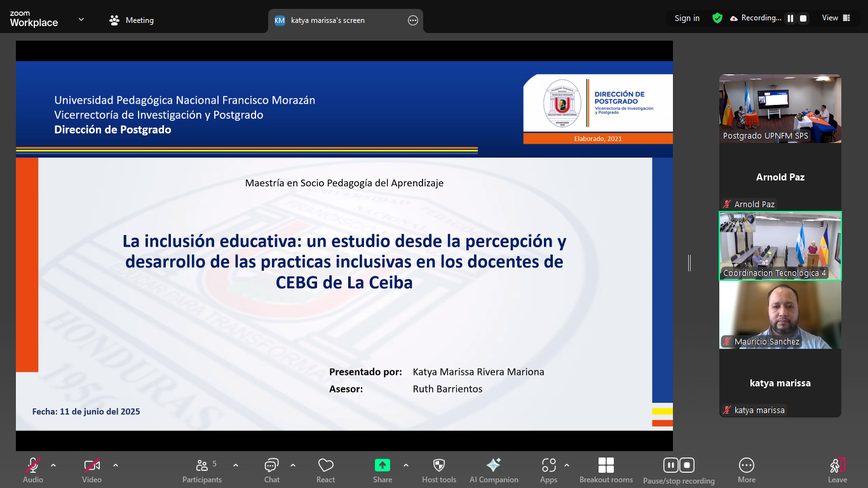Click 'Universidad Pedagógica Nacional Francisco Morazán' text
Screen dimensions: 868x488
(185, 100)
